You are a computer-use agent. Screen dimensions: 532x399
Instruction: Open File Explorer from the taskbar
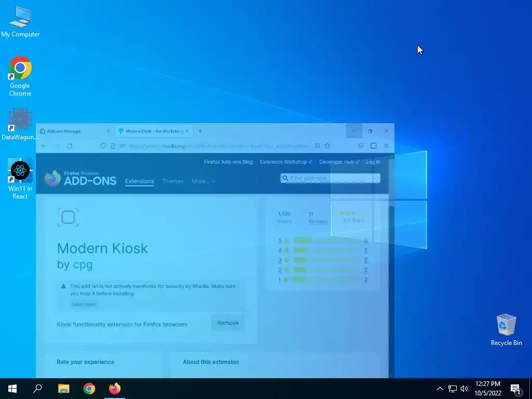(x=63, y=389)
